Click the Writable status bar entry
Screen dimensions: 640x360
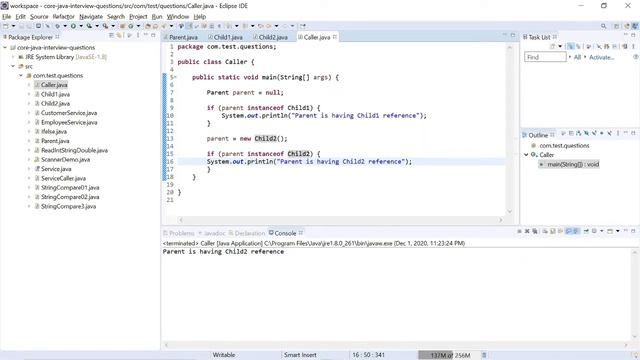tap(224, 355)
